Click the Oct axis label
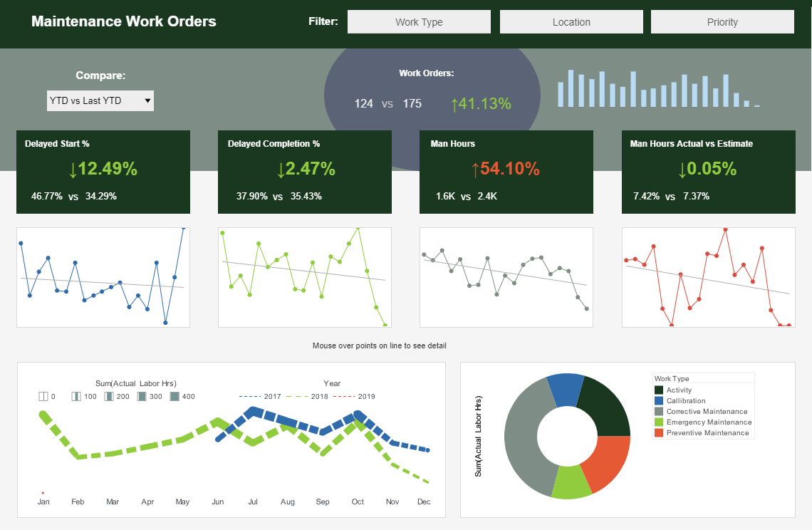 click(x=358, y=502)
